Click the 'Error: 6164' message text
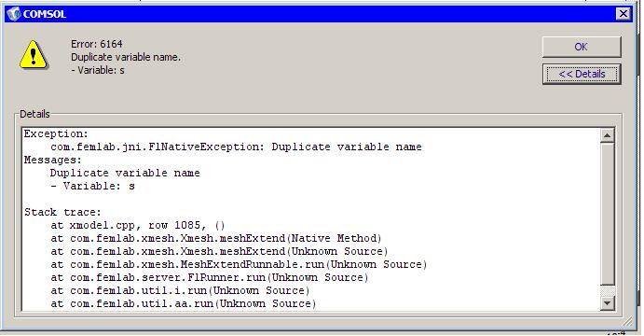Viewport: 644px width, 336px height. 97,44
